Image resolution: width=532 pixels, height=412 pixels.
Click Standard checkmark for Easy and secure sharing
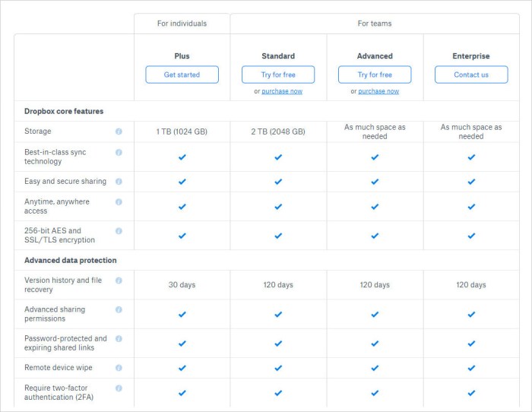pos(278,182)
